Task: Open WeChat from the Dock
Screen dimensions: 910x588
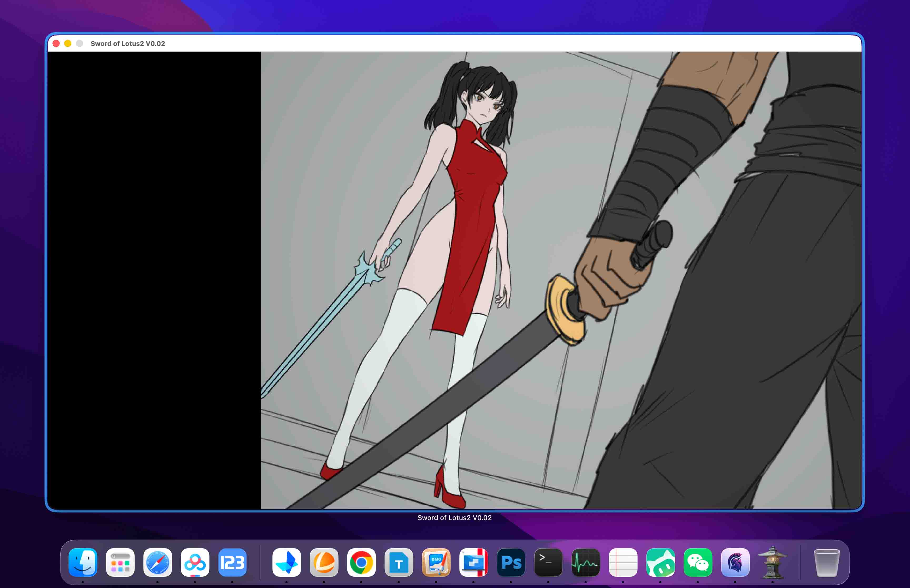Action: (698, 562)
